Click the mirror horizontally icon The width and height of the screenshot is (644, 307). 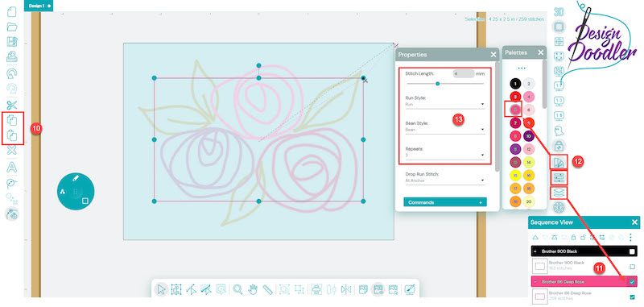click(x=346, y=289)
